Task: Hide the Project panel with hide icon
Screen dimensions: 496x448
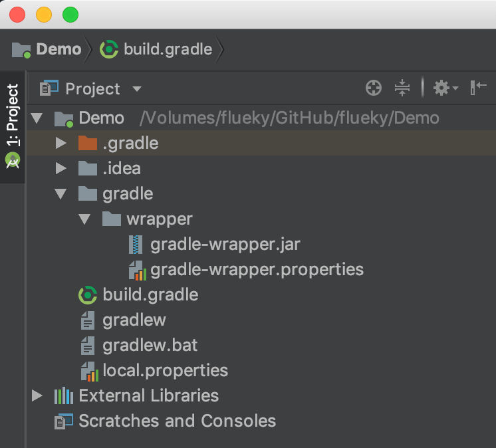Action: coord(478,88)
